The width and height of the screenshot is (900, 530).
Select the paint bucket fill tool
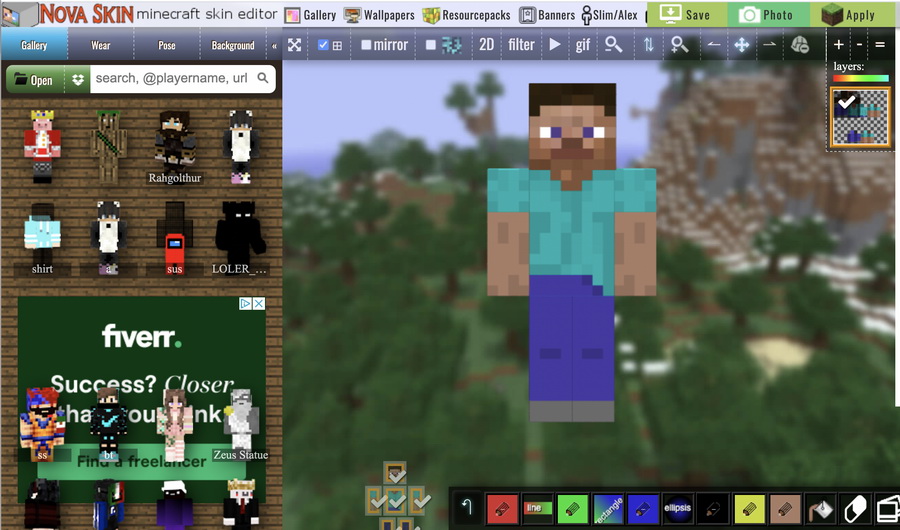coord(819,507)
